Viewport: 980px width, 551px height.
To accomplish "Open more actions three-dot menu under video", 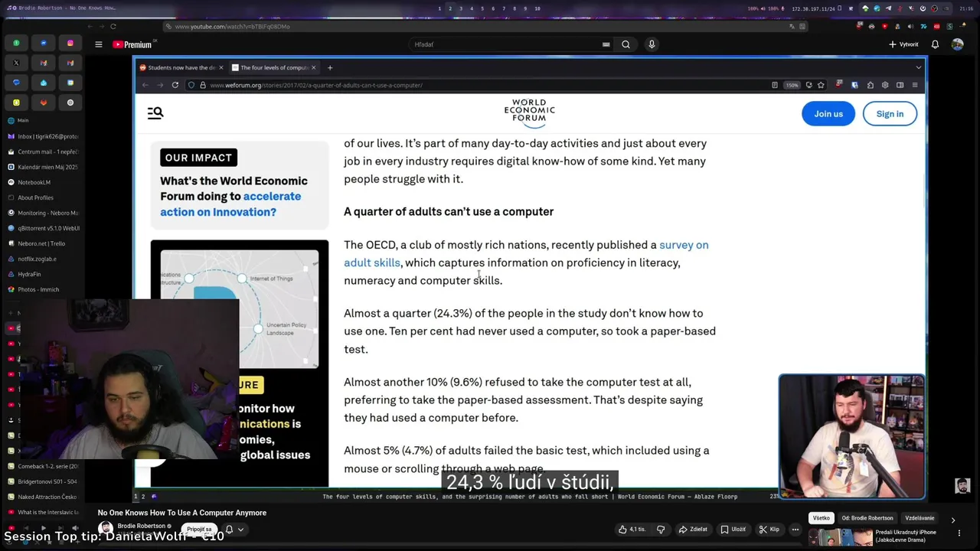I will 795,529.
